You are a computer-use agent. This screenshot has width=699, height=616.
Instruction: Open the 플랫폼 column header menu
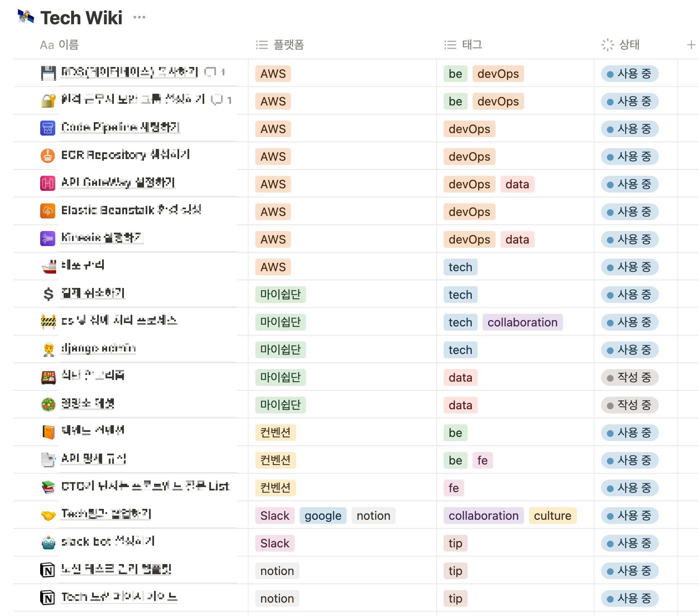click(280, 45)
